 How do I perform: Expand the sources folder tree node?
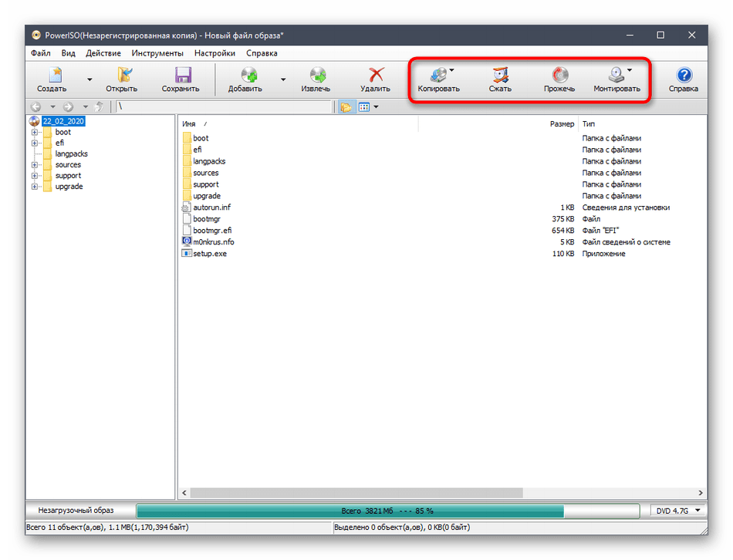pyautogui.click(x=35, y=165)
